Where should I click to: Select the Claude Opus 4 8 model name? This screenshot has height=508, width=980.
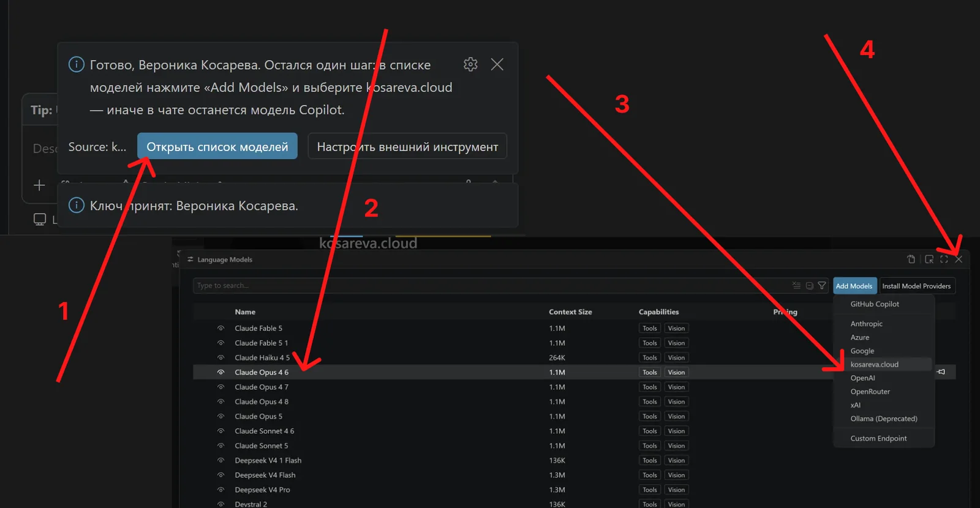coord(262,402)
